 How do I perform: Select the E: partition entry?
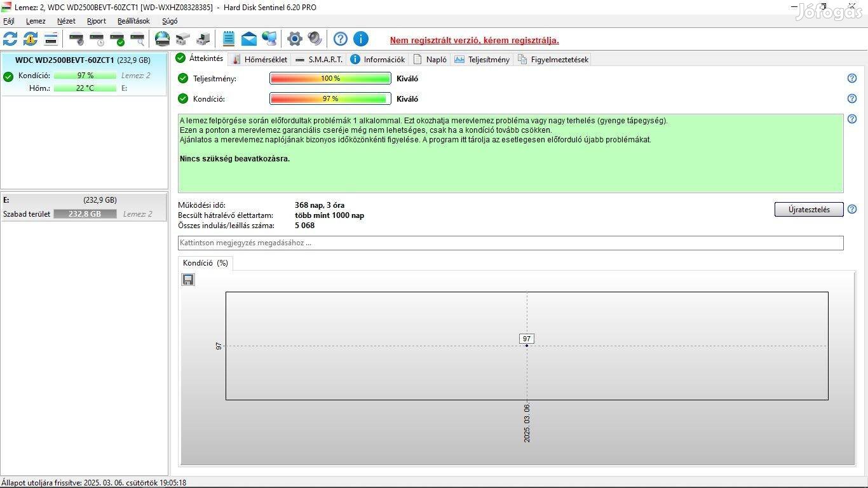tap(84, 207)
